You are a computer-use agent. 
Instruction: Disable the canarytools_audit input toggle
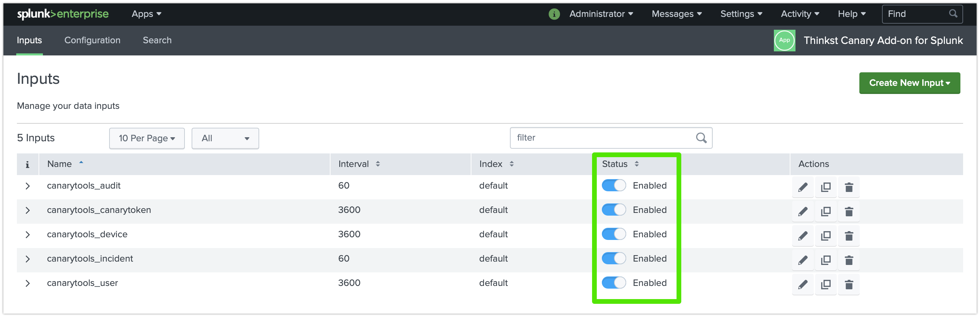[x=614, y=186]
